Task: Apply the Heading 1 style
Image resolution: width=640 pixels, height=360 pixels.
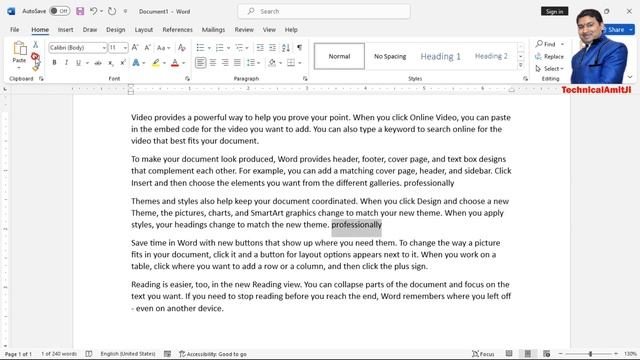Action: click(440, 56)
